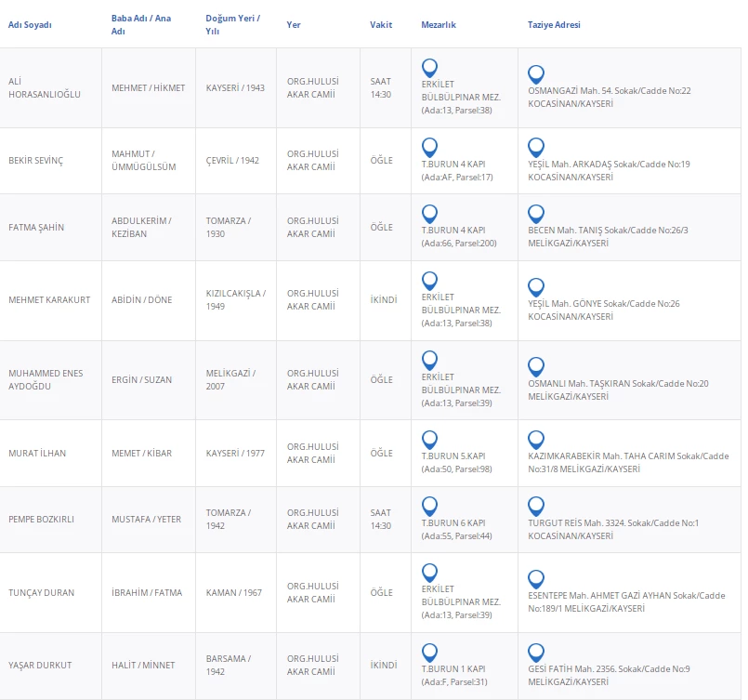Viewport: 748px width, 700px height.
Task: Open condolence address pin for Ali Horasanlıoğlu
Action: pos(535,74)
